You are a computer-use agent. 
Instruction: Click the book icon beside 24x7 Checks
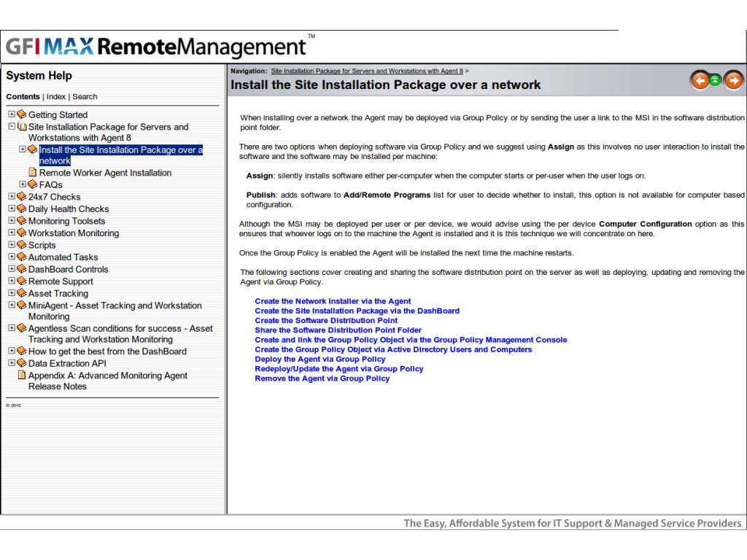22,196
